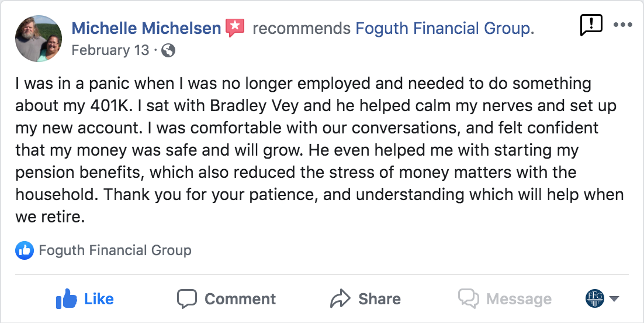
Task: Open the three-dot post options menu
Action: (x=622, y=25)
